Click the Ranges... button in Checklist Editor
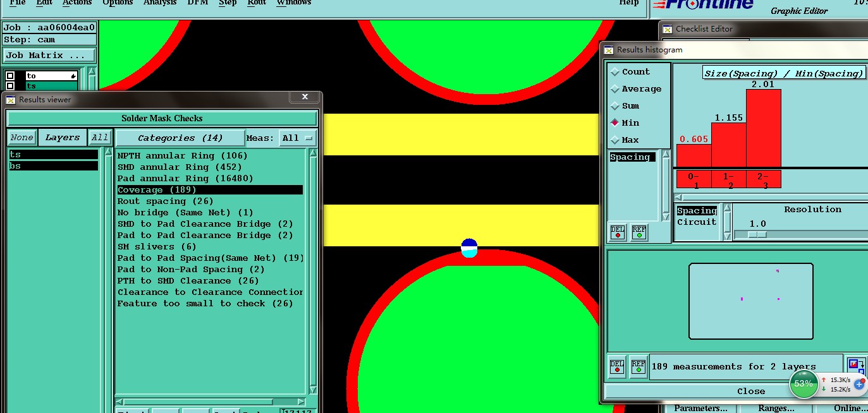 point(776,408)
